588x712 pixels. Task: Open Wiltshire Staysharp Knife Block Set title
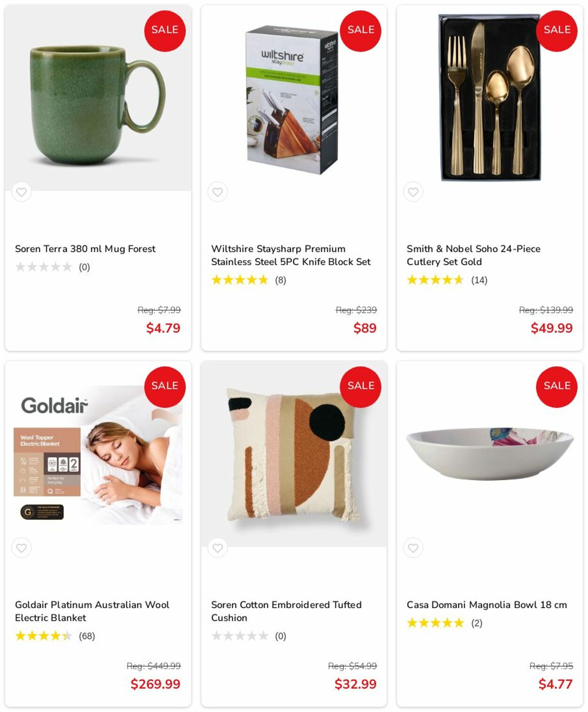pos(291,255)
